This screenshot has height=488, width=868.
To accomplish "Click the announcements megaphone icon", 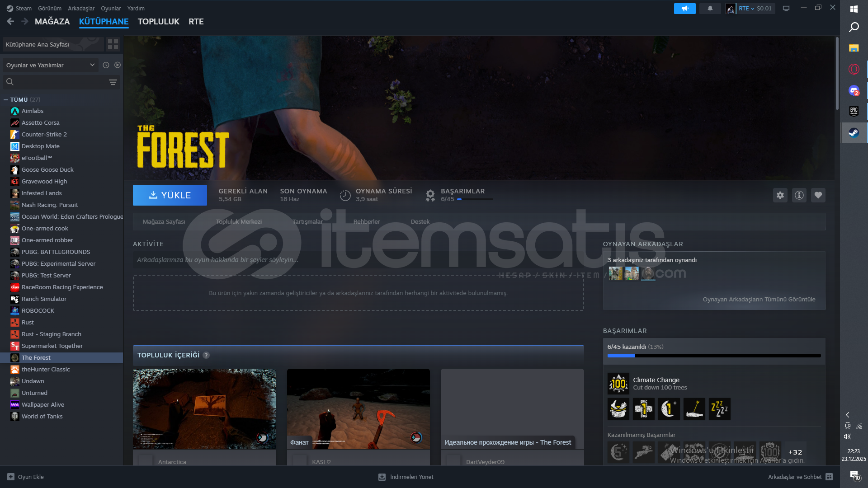I will click(684, 9).
